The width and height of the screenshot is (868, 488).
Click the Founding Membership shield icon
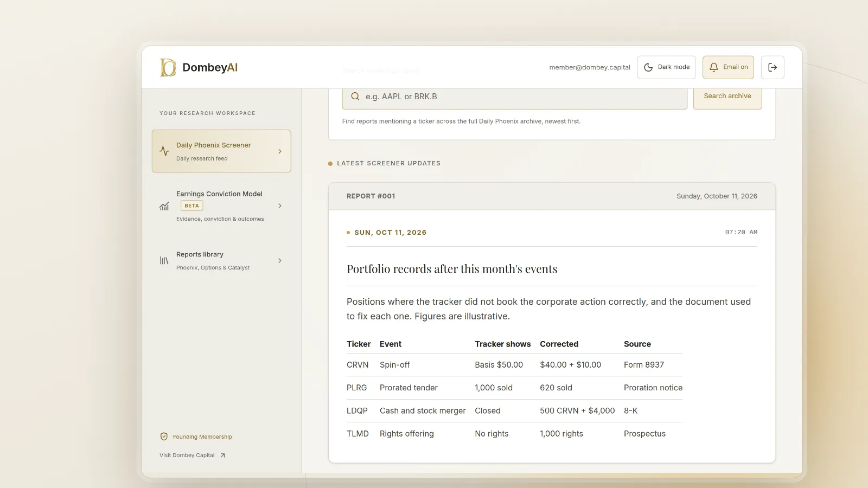coord(164,436)
